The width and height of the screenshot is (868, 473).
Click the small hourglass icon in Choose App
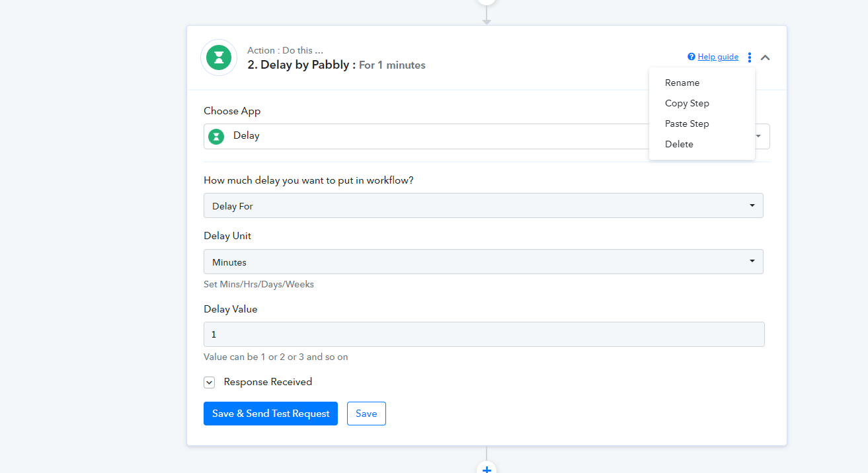coord(216,137)
